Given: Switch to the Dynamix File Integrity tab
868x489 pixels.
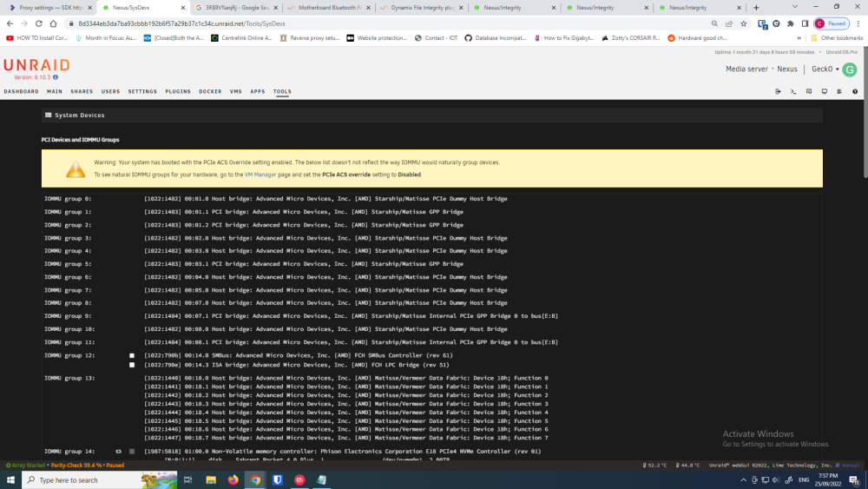Looking at the screenshot, I should (x=422, y=8).
